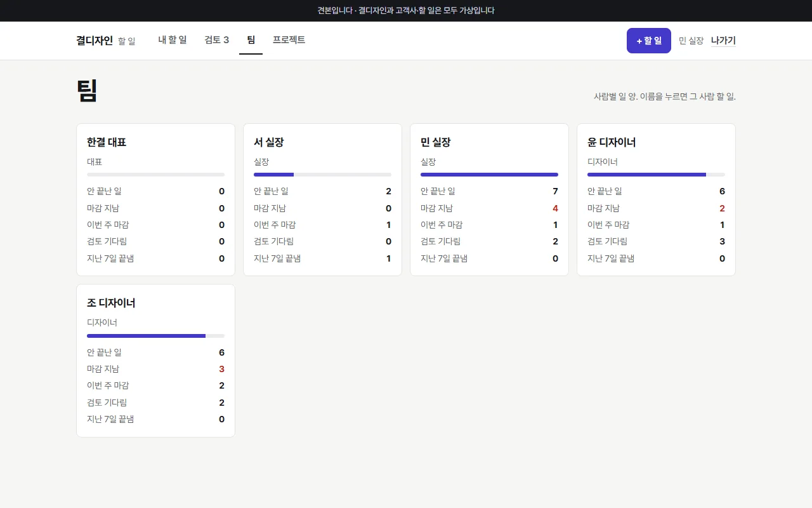Image resolution: width=812 pixels, height=508 pixels.
Task: Click 검토 기다림 label in 조 디자이너 card
Action: (107, 403)
